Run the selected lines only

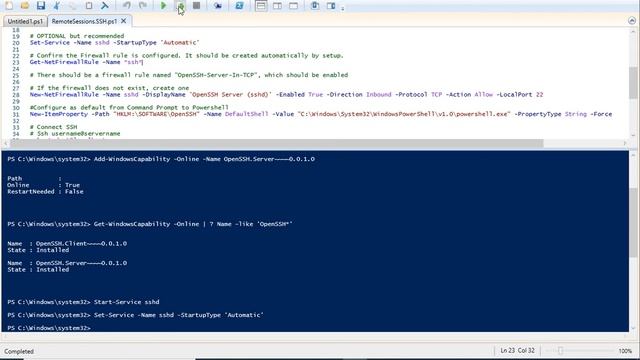click(180, 5)
